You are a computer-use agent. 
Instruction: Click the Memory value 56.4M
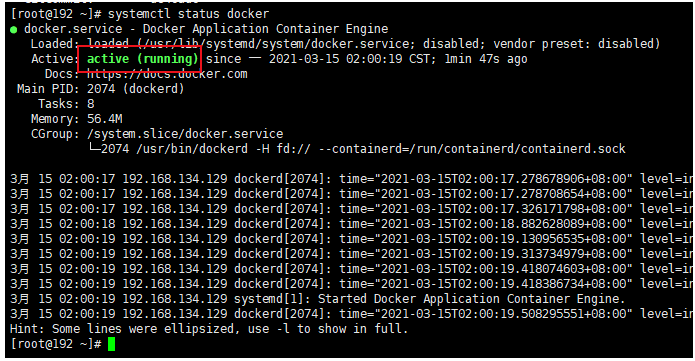pyautogui.click(x=105, y=119)
